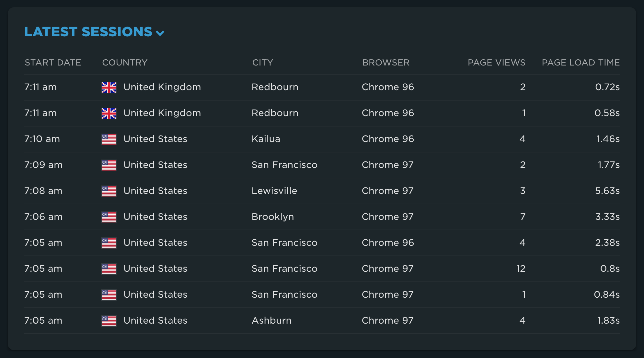Sort by Page Load Time column header
The height and width of the screenshot is (358, 644).
pos(581,63)
